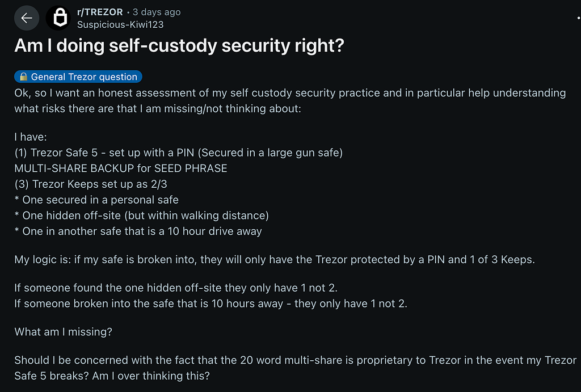Open Suspicious-Kiwi123's user profile
The image size is (581, 392).
pyautogui.click(x=120, y=24)
